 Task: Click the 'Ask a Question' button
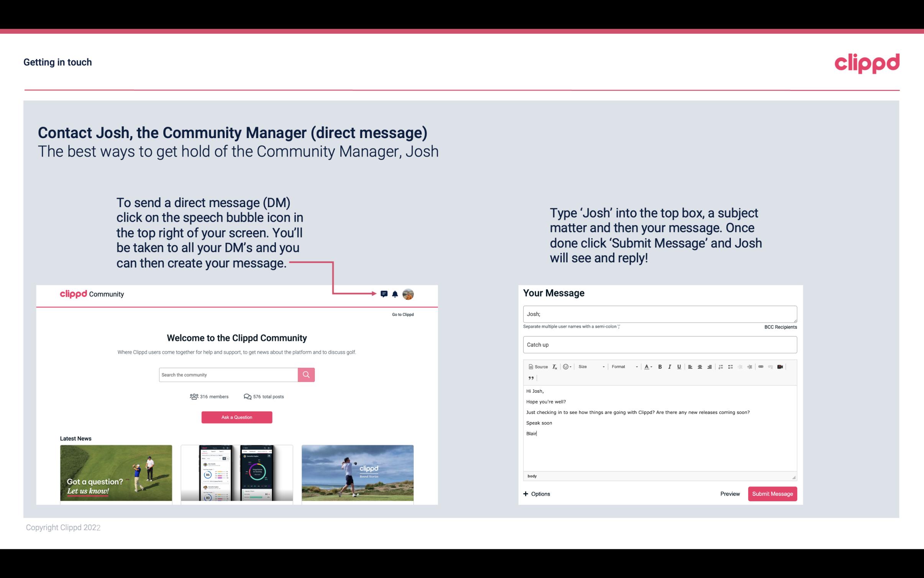(x=237, y=417)
